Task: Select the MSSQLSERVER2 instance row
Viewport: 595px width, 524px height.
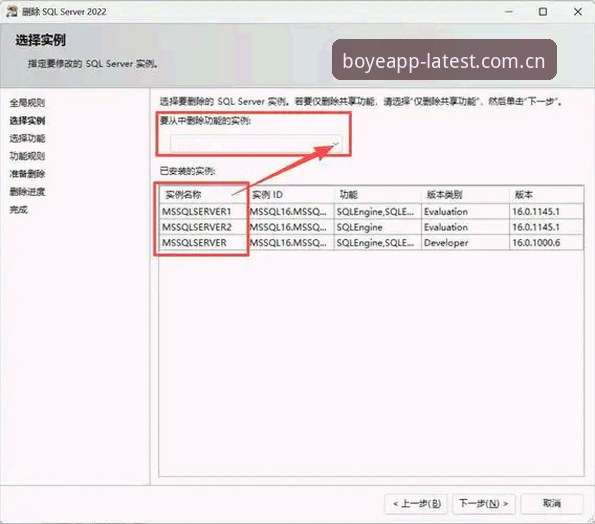Action: (371, 227)
